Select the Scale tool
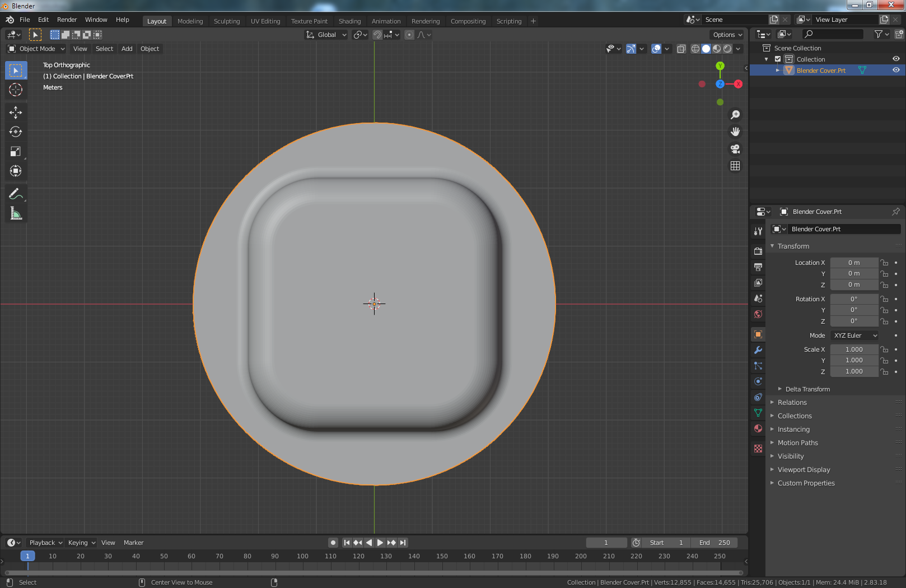The width and height of the screenshot is (906, 588). pyautogui.click(x=16, y=152)
